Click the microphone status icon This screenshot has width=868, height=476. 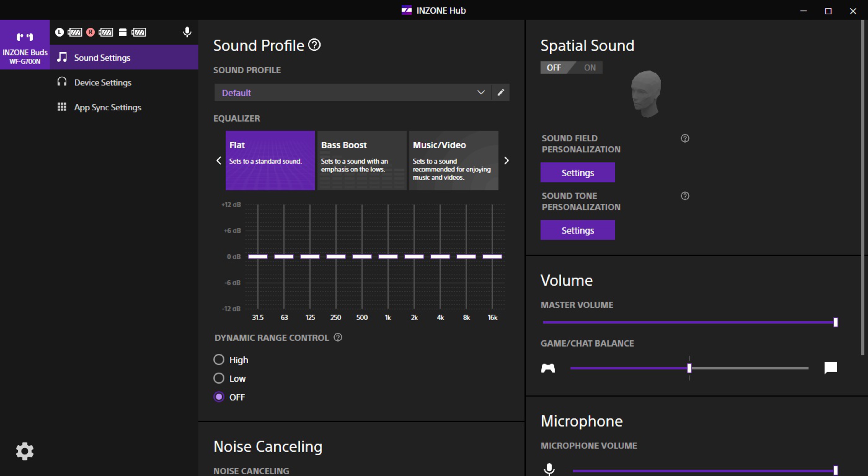(187, 32)
